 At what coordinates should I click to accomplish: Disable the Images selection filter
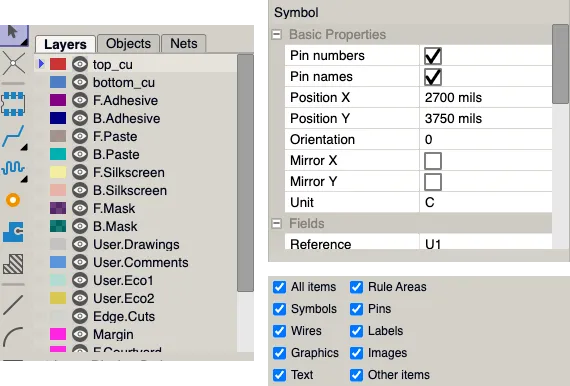pyautogui.click(x=356, y=353)
